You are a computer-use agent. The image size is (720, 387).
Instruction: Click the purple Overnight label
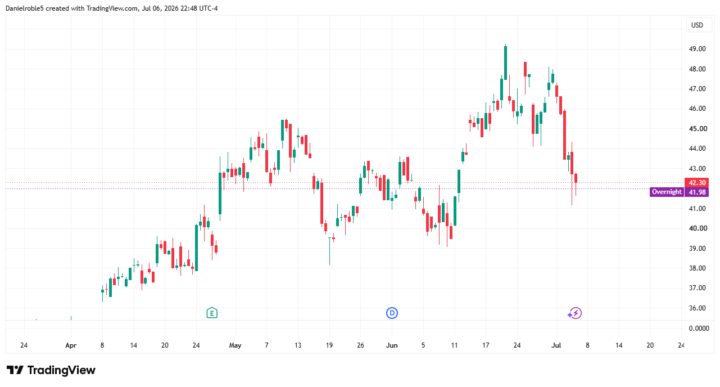click(x=667, y=192)
